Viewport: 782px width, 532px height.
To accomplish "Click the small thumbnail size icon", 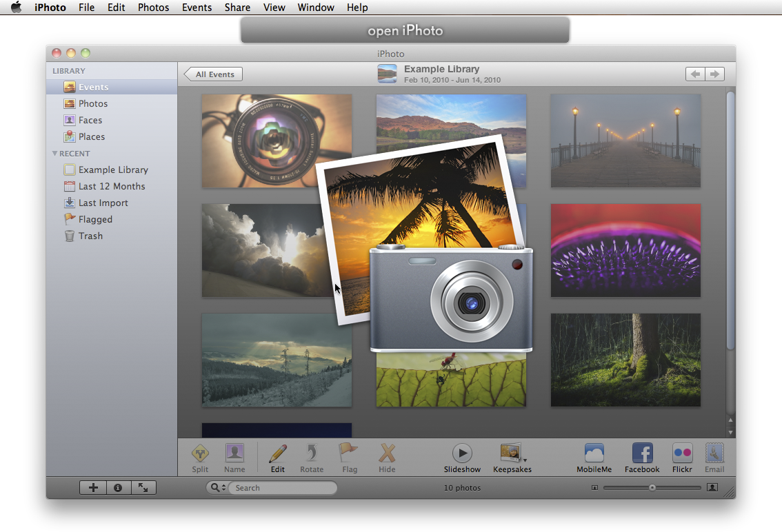I will (x=594, y=488).
